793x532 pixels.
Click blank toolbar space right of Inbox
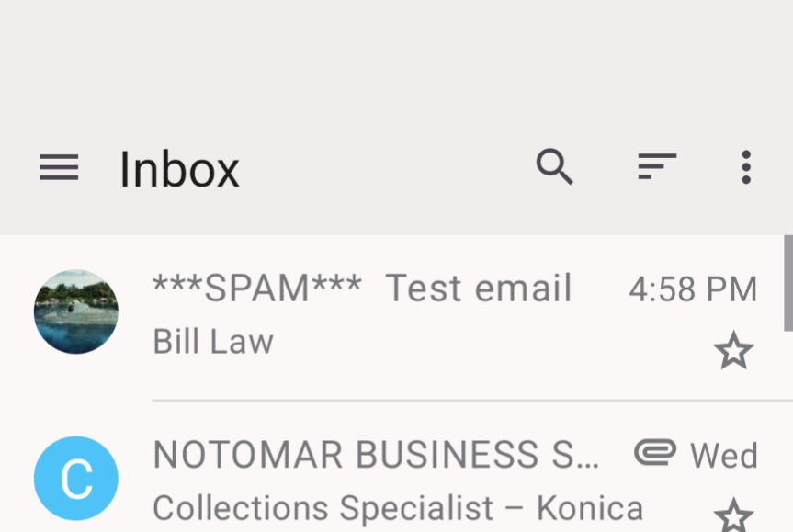click(x=386, y=169)
